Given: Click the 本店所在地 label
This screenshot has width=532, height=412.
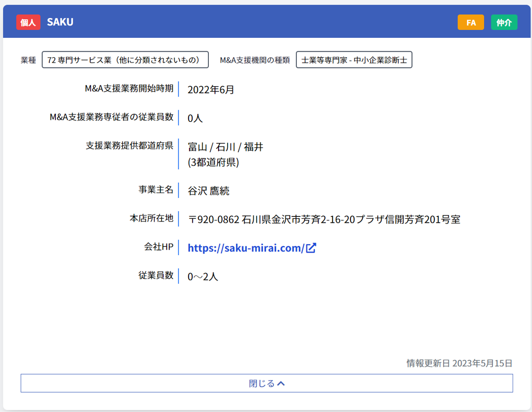Looking at the screenshot, I should (152, 218).
